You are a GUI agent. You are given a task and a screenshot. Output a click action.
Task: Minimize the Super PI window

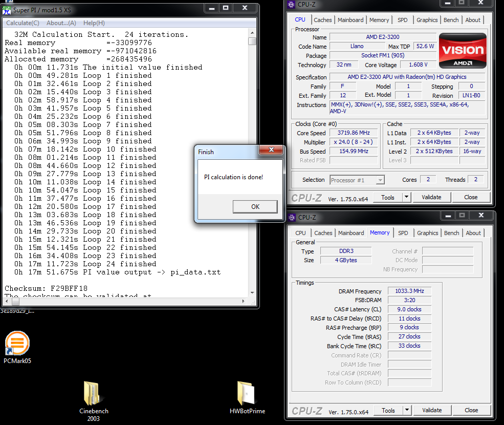[211, 8]
